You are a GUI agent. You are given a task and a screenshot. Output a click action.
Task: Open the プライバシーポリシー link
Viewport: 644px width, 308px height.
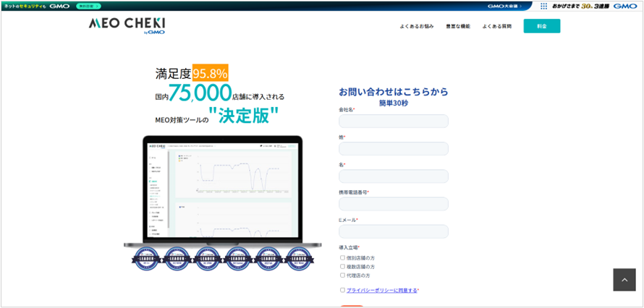[x=381, y=291]
